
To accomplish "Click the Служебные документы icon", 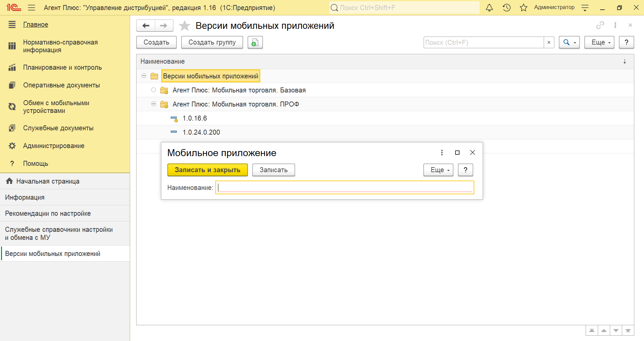I will [12, 128].
